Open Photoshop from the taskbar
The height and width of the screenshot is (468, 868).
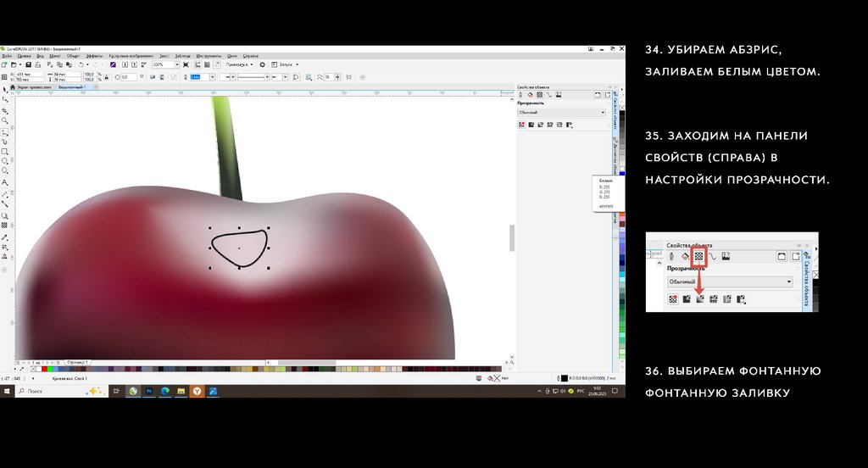pyautogui.click(x=149, y=391)
